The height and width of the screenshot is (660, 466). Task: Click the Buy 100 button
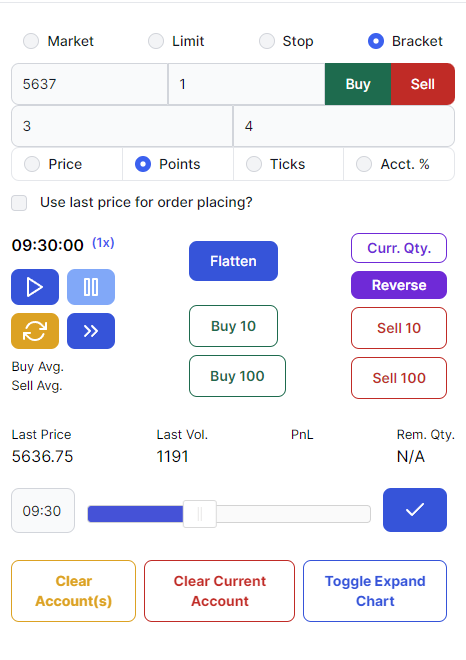click(x=237, y=376)
